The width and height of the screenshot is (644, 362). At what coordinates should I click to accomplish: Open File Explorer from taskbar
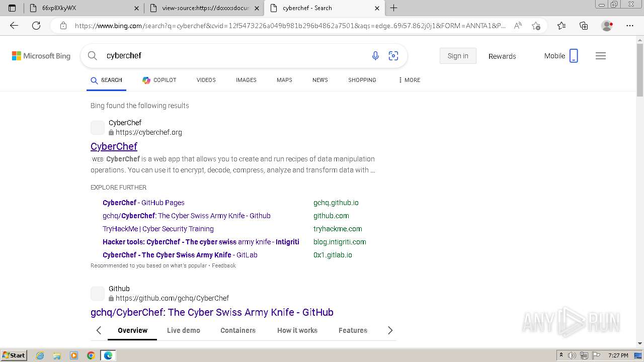point(57,355)
